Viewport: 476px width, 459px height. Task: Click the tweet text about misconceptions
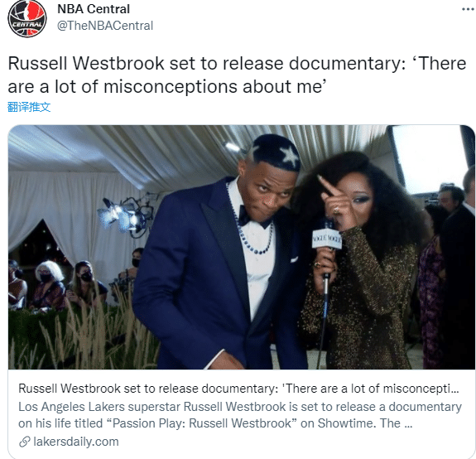(237, 75)
